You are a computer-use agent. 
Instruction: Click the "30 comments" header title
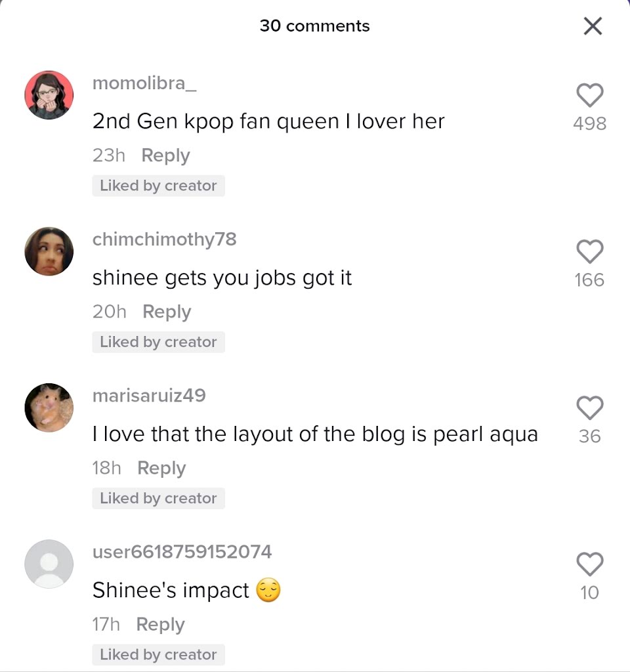pos(314,26)
